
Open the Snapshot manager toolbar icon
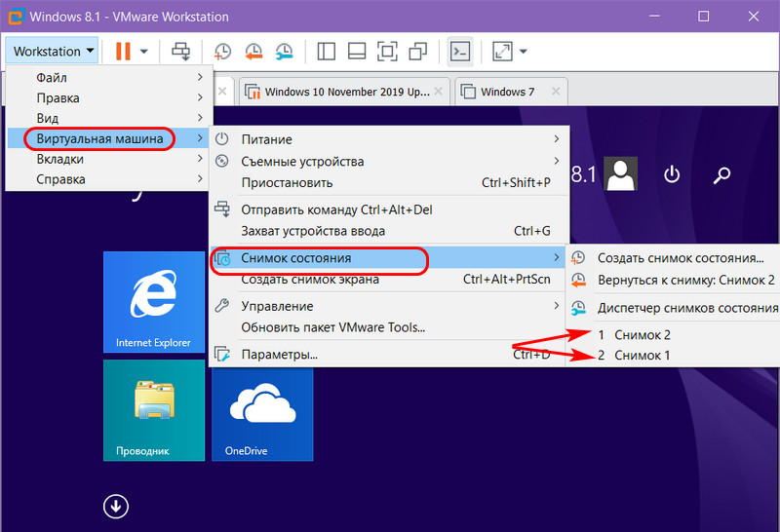tap(285, 52)
